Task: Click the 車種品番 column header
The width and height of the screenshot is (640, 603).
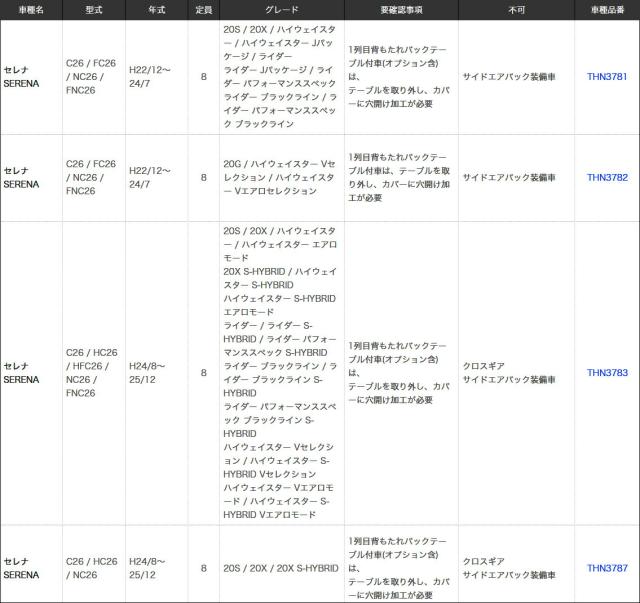Action: click(607, 10)
